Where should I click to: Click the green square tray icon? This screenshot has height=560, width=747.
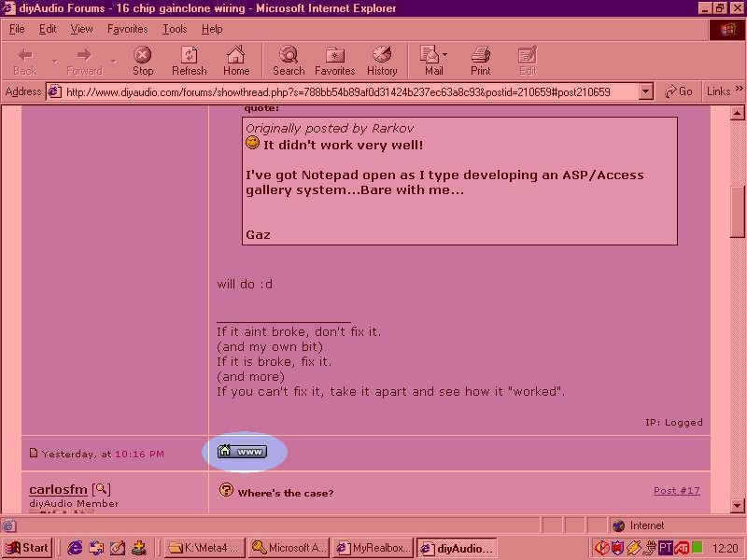698,548
